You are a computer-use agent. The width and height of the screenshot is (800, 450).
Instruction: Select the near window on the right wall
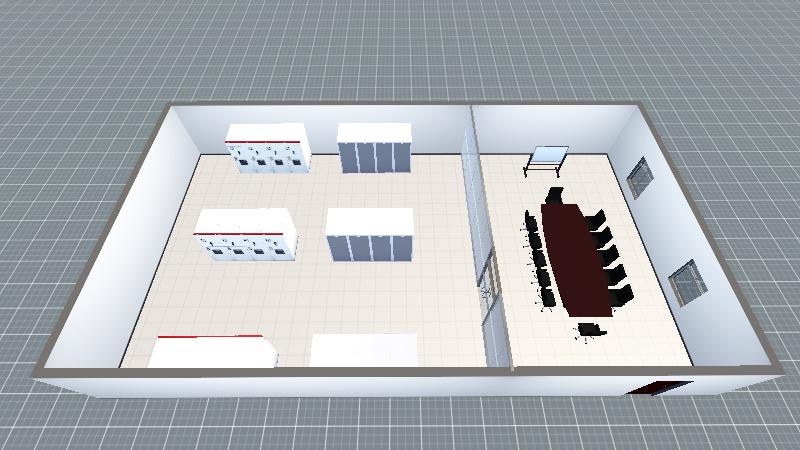pos(685,281)
